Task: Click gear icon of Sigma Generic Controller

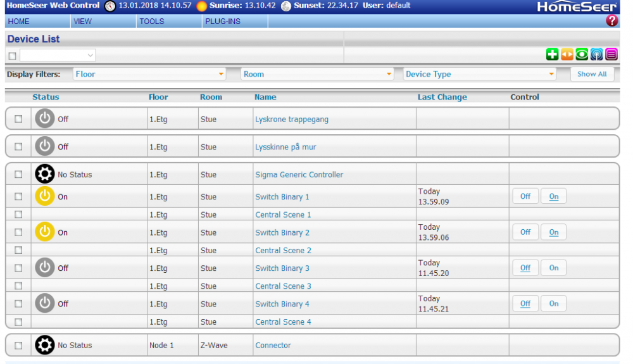Action: point(44,174)
